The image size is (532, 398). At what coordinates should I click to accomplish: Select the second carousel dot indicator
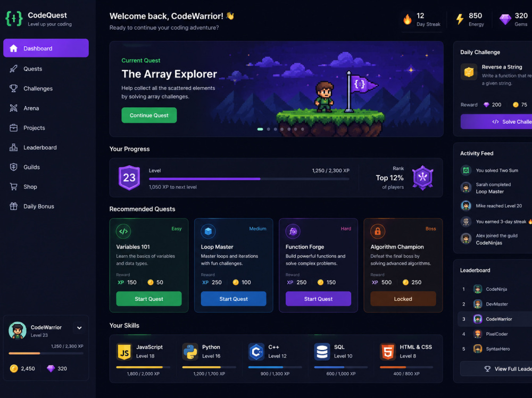click(x=268, y=129)
